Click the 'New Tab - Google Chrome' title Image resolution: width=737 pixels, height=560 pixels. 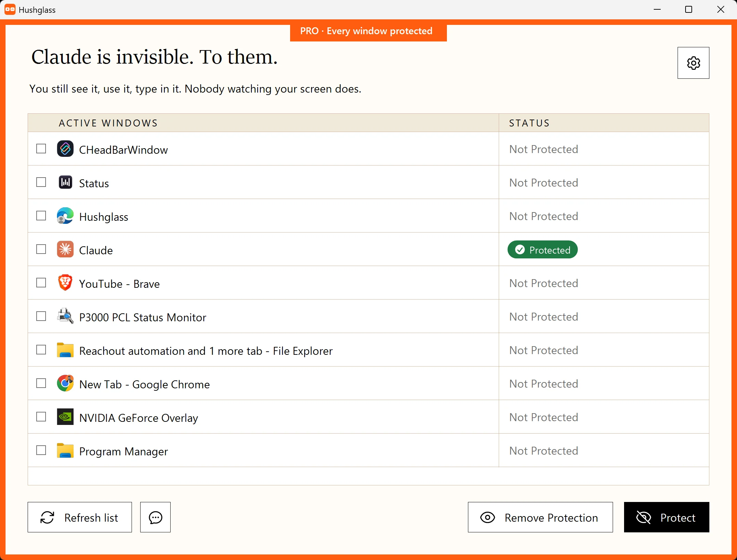[x=144, y=385]
